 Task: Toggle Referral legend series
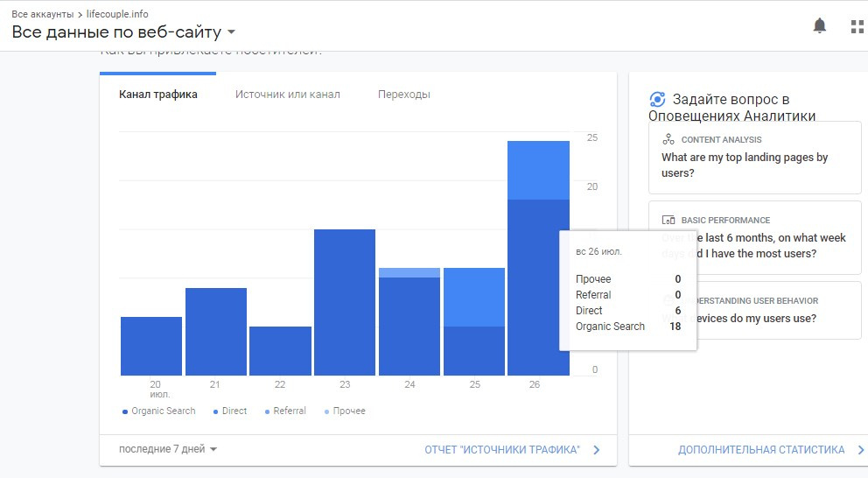pyautogui.click(x=285, y=411)
